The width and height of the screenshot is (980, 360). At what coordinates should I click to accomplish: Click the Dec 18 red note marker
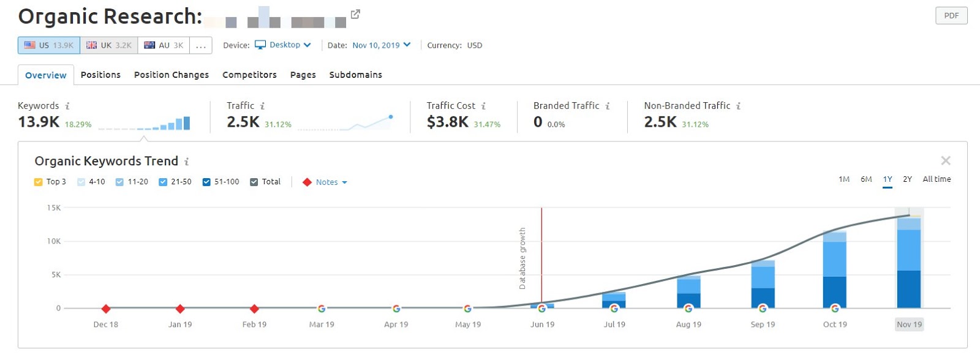pos(106,309)
